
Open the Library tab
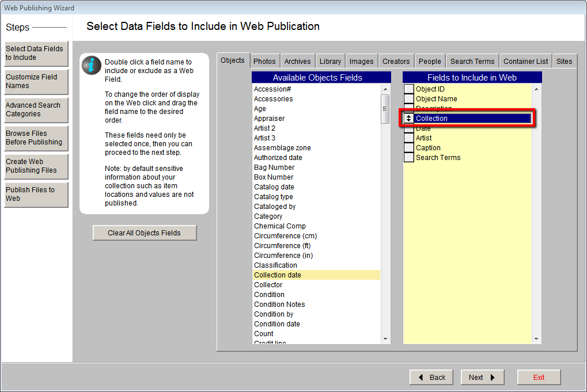tap(330, 62)
